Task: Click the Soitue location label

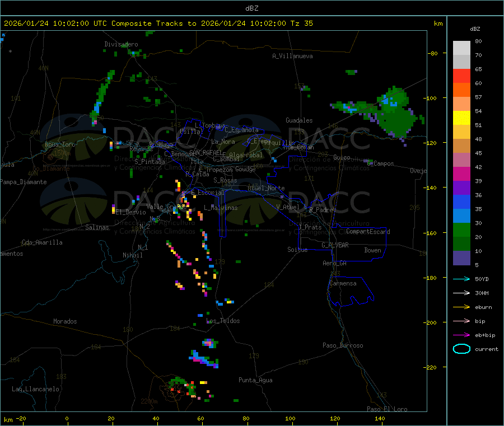Action: pos(297,250)
